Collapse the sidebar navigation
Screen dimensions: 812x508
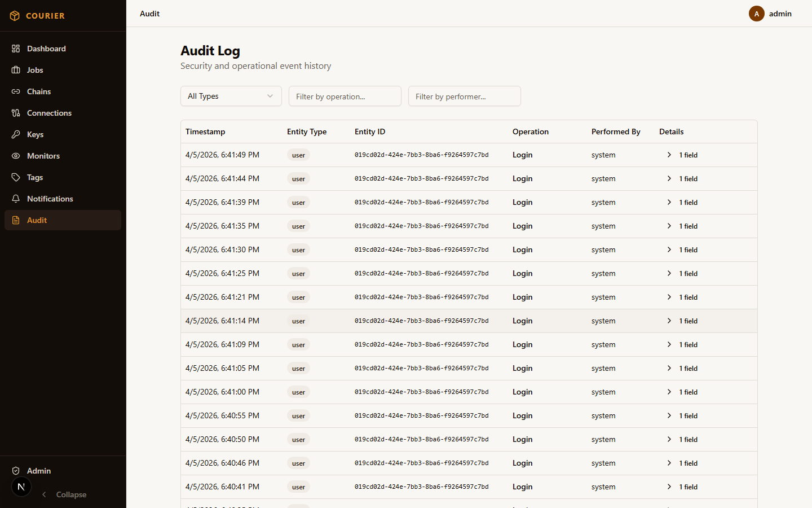point(64,494)
